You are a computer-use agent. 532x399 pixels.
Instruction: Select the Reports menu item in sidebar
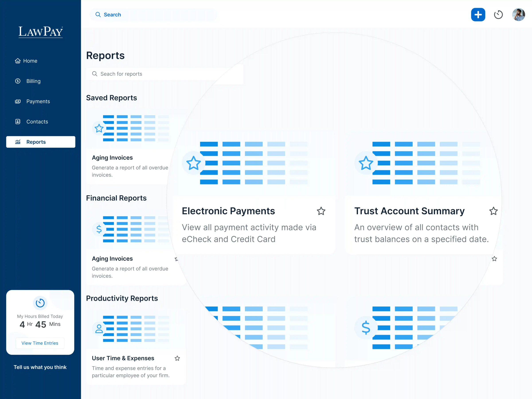40,142
